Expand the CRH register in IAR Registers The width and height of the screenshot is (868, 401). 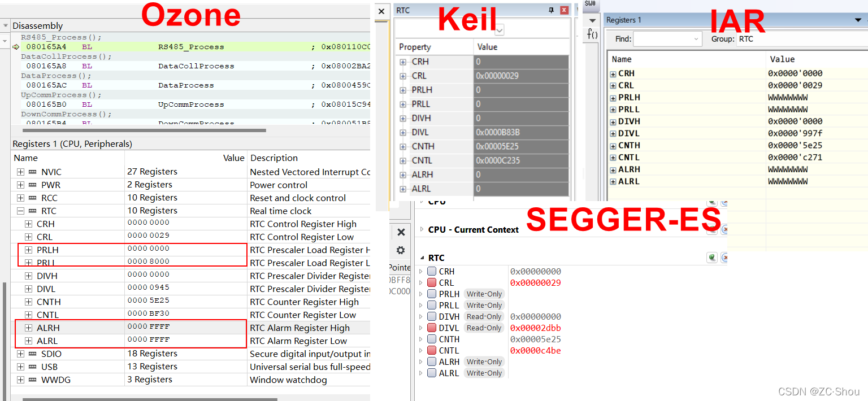[x=613, y=74]
